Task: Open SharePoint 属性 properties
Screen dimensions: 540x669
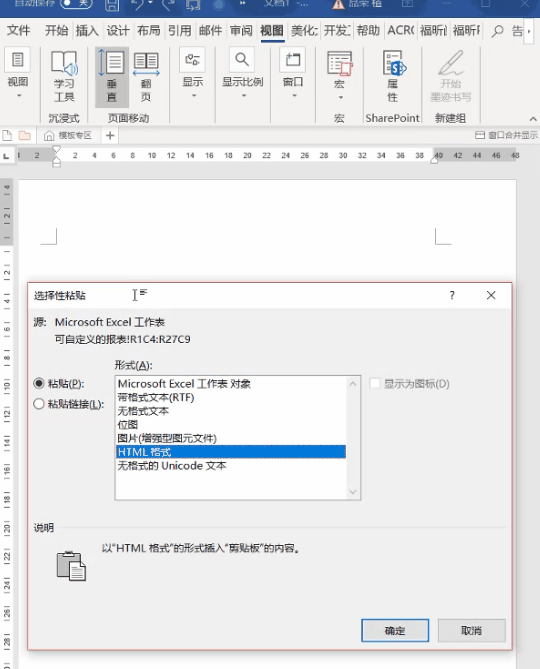Action: pyautogui.click(x=392, y=77)
